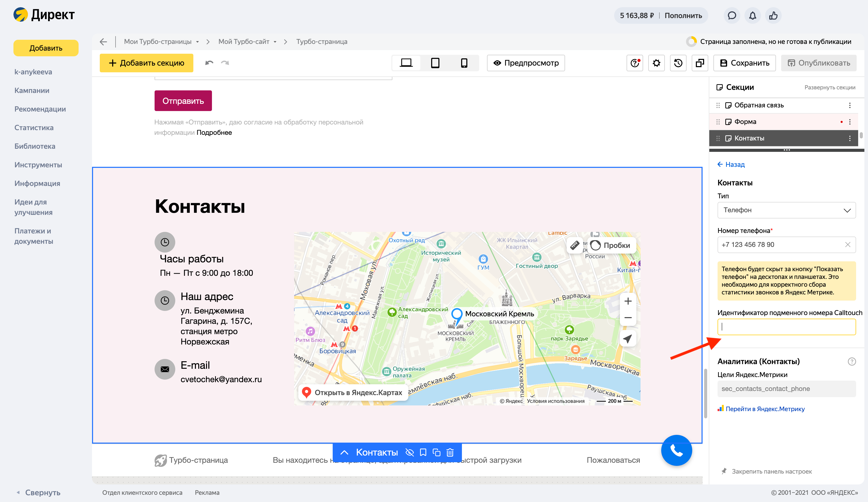Click the Отправить form button

pyautogui.click(x=183, y=101)
